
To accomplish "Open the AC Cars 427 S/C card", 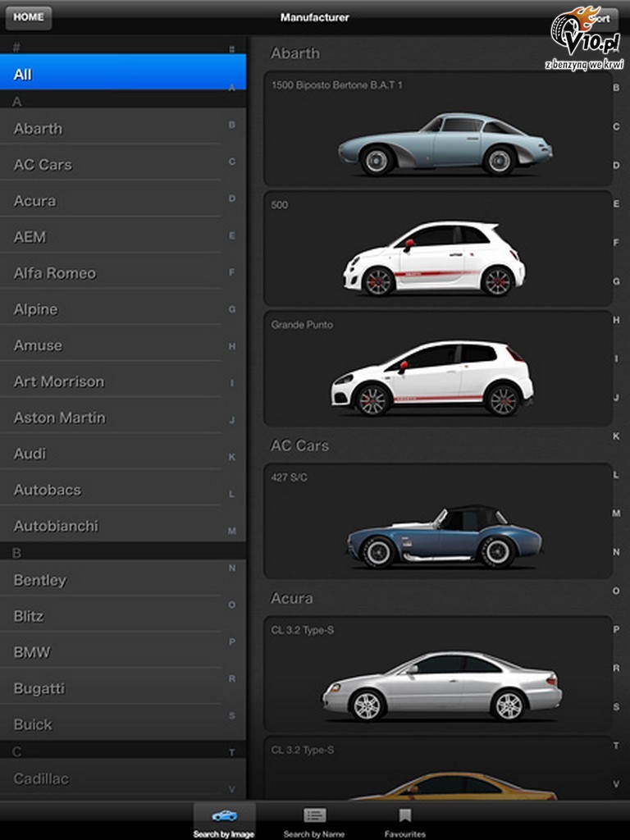I will pos(438,521).
